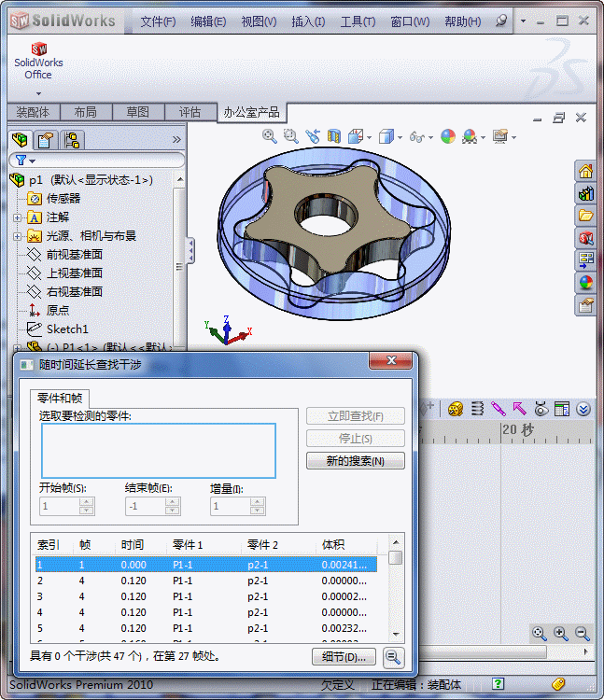Switch to the 评估 tab

190,112
